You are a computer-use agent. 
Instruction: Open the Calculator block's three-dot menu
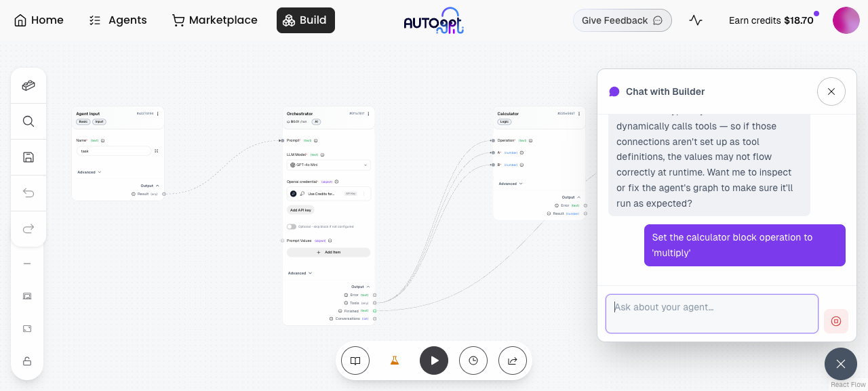[x=579, y=114]
